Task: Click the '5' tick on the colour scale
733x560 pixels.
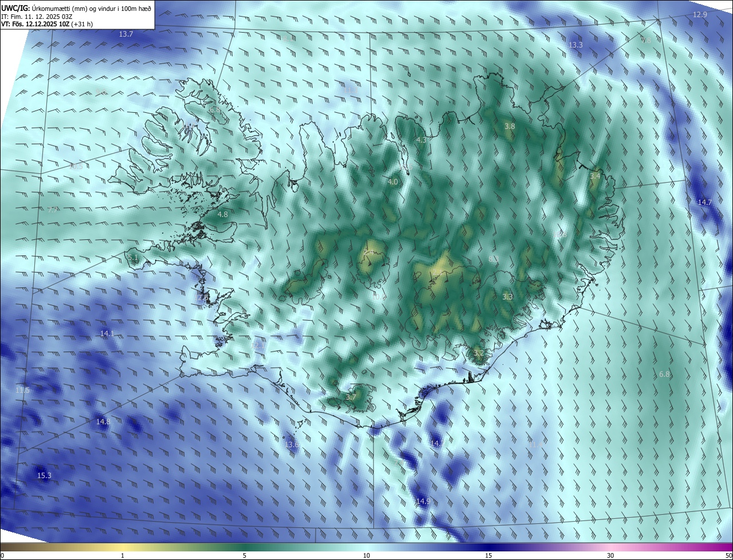Action: click(245, 555)
